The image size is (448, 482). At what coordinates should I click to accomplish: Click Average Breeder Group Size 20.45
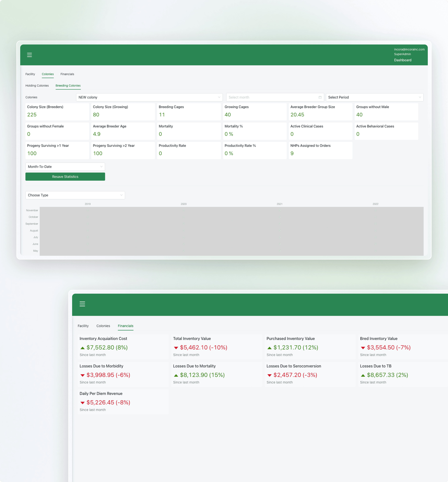point(297,115)
